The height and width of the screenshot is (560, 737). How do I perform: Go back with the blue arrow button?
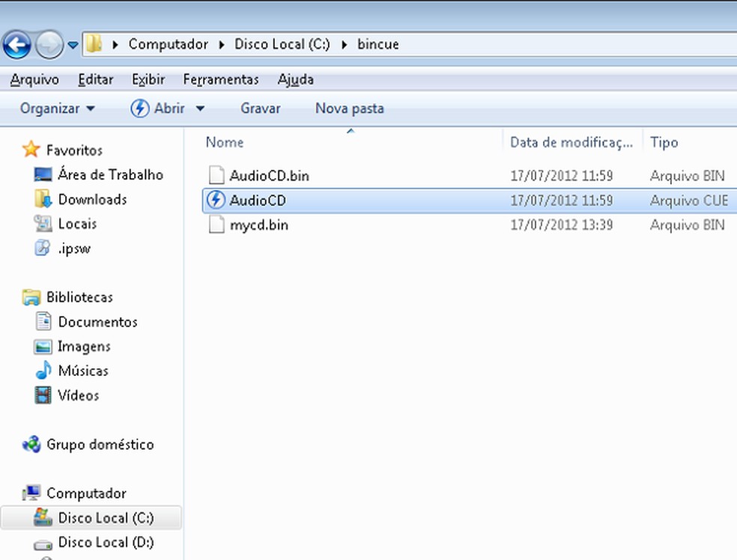[17, 45]
